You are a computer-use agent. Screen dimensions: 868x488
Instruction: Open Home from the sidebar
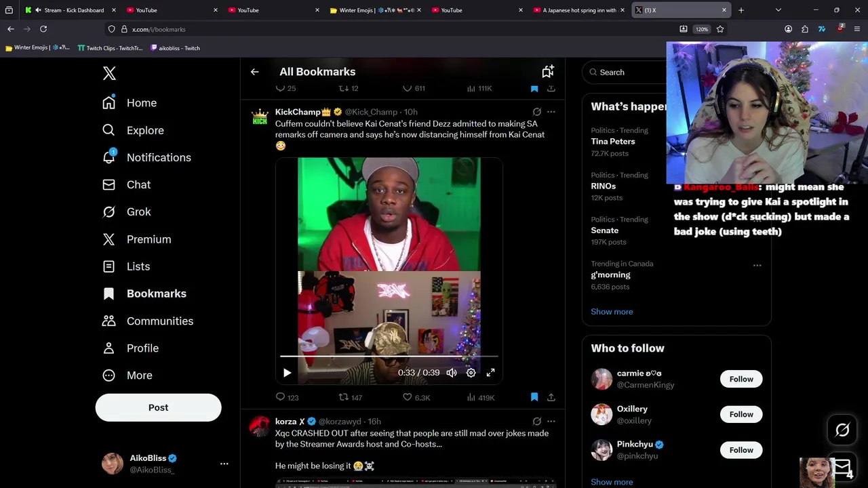130,103
